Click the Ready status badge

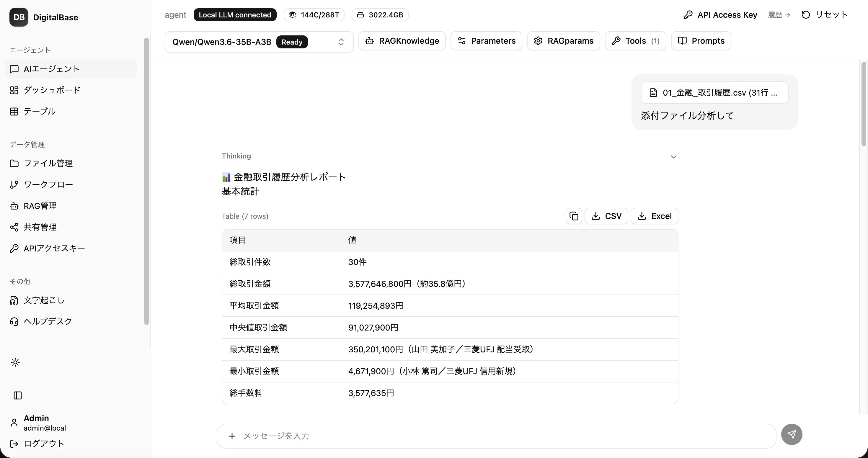(292, 42)
